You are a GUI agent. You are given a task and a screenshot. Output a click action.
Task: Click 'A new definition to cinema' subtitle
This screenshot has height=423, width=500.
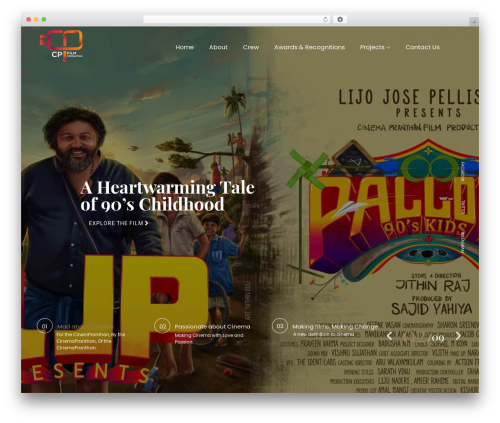point(323,334)
